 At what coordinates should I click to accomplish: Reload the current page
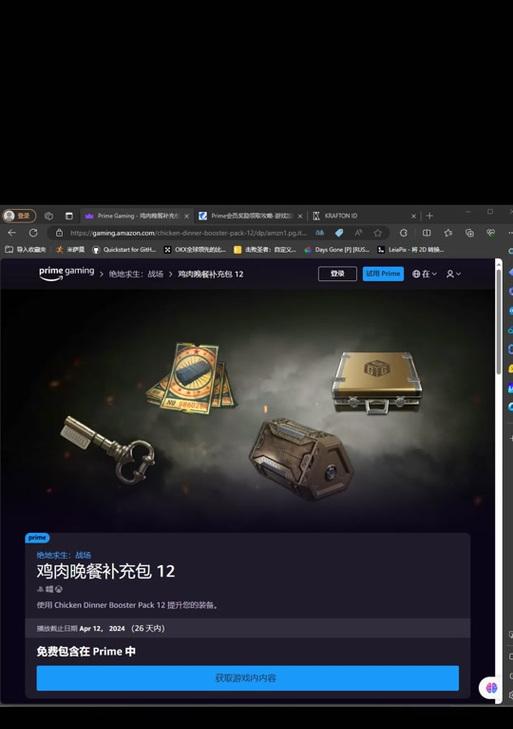click(x=33, y=232)
